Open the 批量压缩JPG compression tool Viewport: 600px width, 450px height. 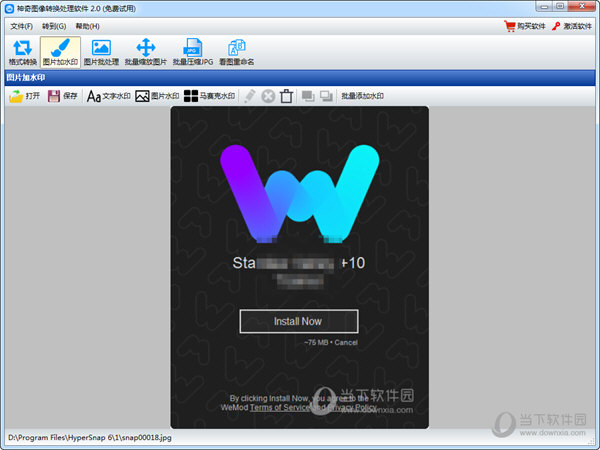click(192, 52)
